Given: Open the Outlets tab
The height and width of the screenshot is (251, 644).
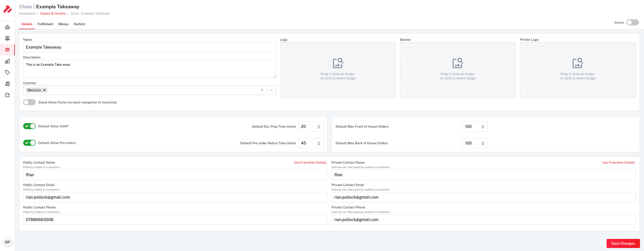Looking at the screenshot, I should [79, 24].
